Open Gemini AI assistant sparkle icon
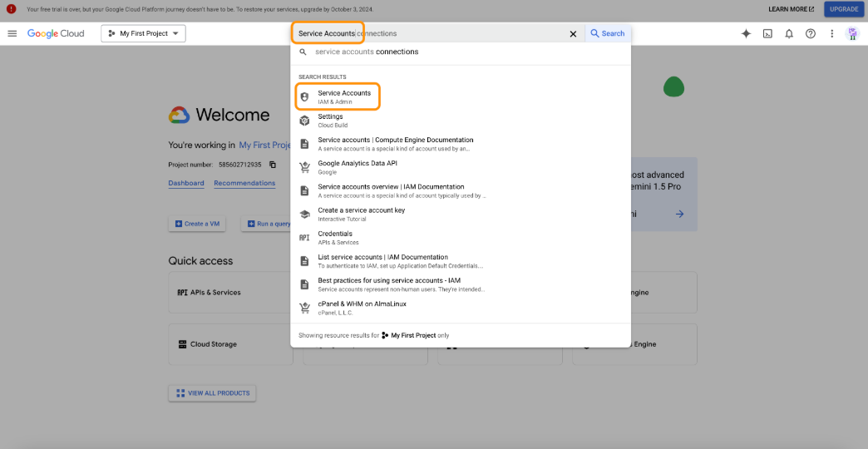This screenshot has width=868, height=449. click(747, 34)
